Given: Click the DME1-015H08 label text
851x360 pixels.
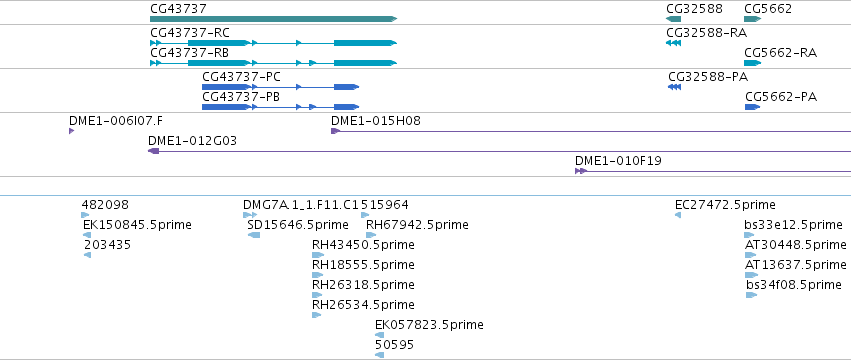Looking at the screenshot, I should tap(376, 121).
